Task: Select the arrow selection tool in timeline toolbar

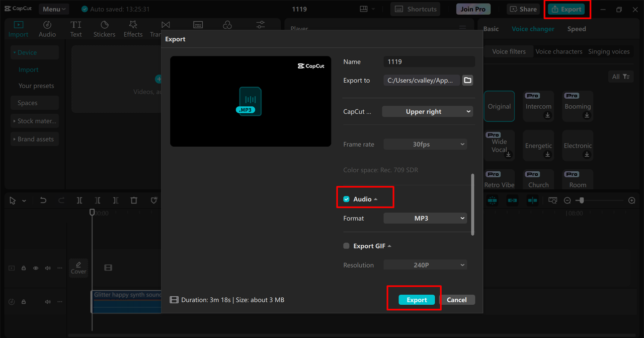Action: point(13,200)
